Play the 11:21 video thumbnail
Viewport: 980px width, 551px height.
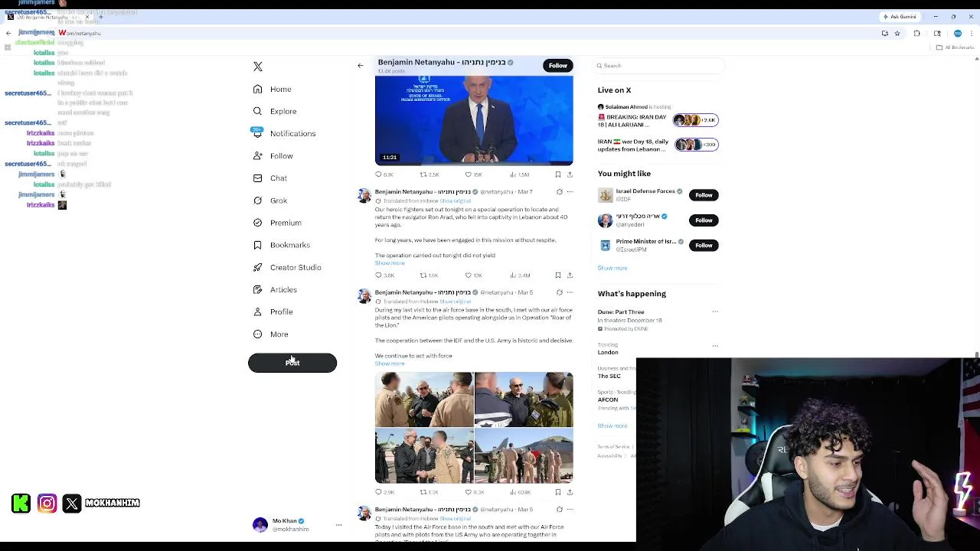474,120
